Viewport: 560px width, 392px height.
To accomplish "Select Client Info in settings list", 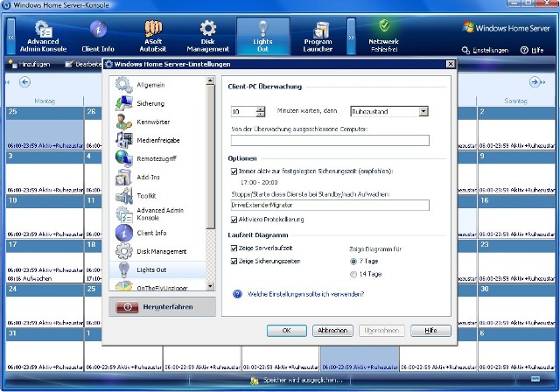I will (157, 233).
